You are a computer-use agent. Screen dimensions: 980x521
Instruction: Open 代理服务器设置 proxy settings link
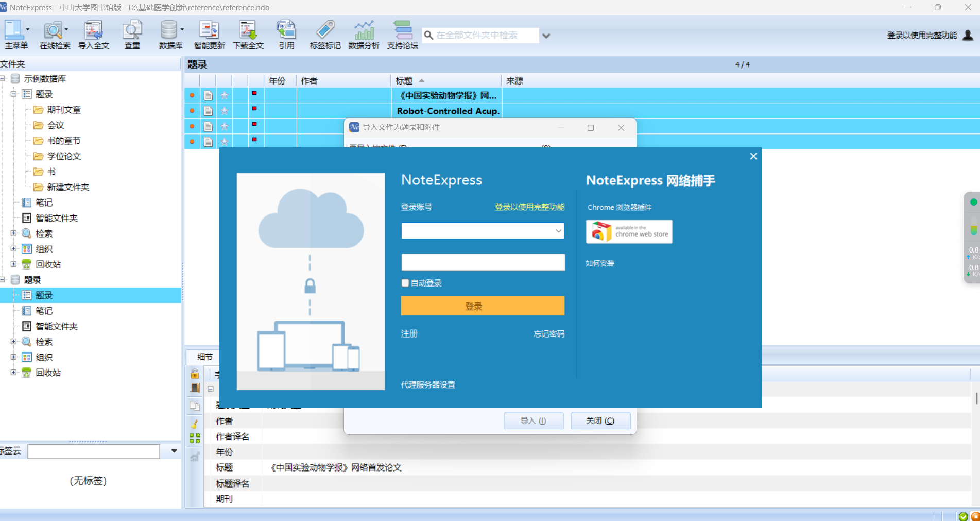click(428, 385)
